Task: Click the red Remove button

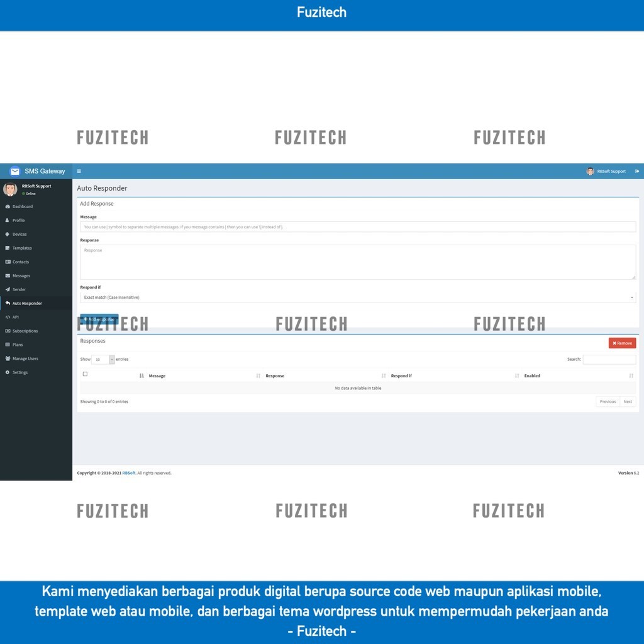Action: click(x=622, y=343)
